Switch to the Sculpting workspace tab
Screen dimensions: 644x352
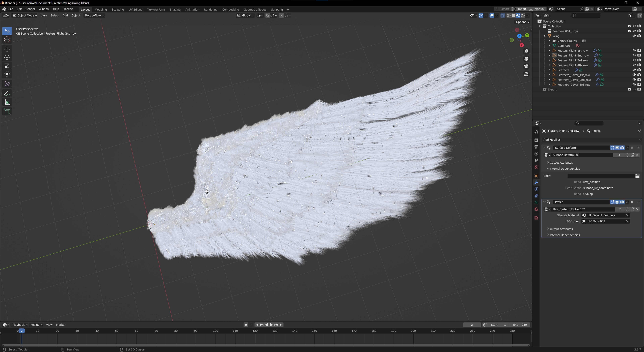point(118,10)
